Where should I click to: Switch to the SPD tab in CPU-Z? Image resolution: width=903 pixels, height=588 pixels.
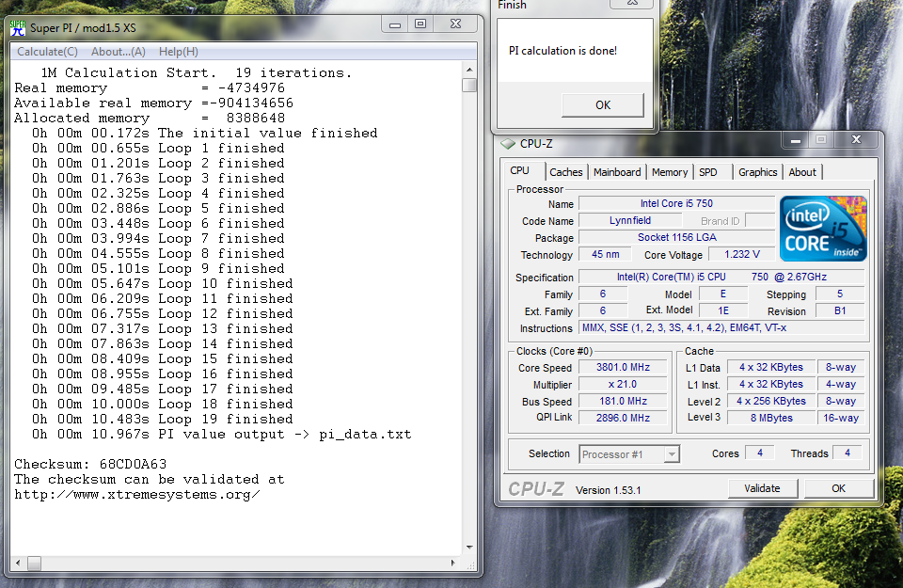tap(708, 172)
